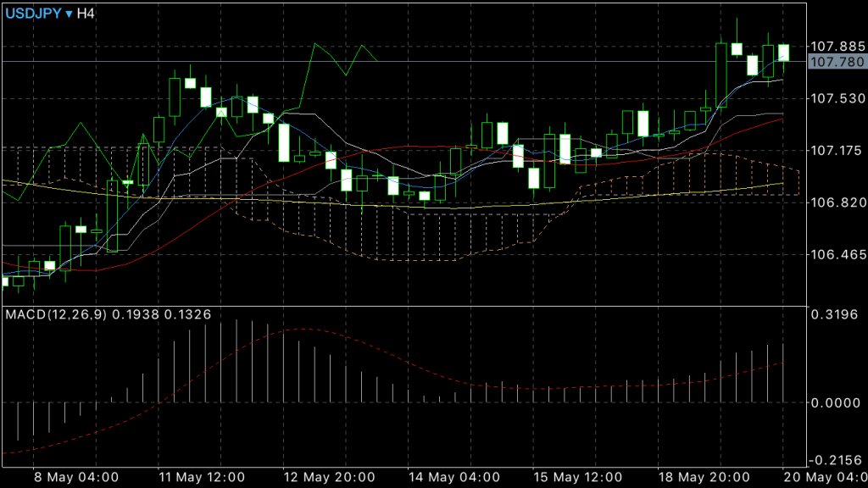868x488 pixels.
Task: Click the 0.3196 MACD scale value
Action: tap(835, 315)
